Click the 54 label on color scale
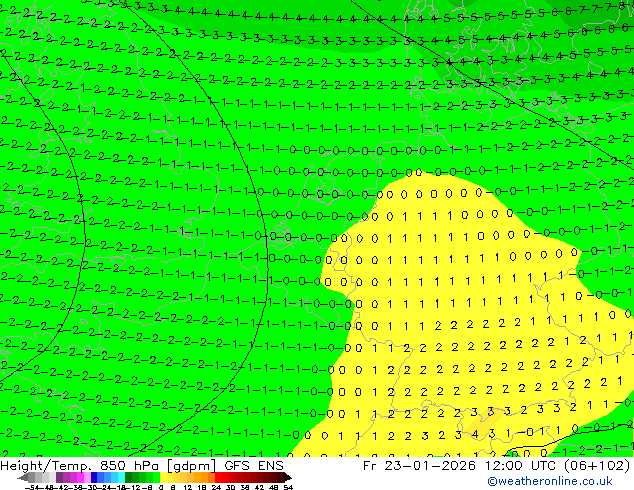Screen dimensions: 634x490 point(288,487)
